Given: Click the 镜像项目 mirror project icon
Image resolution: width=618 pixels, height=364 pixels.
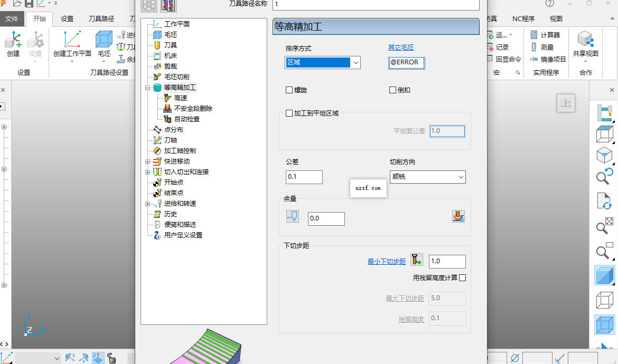Looking at the screenshot, I should (533, 58).
